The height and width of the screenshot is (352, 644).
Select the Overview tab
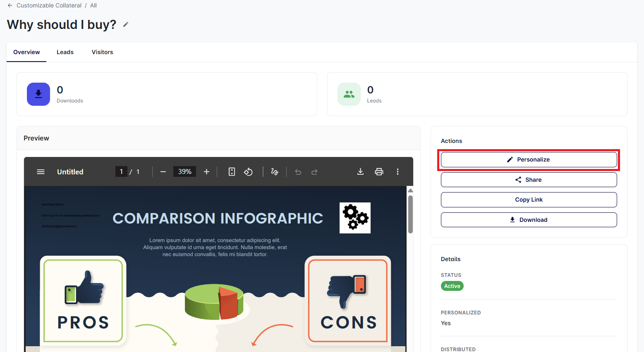26,52
